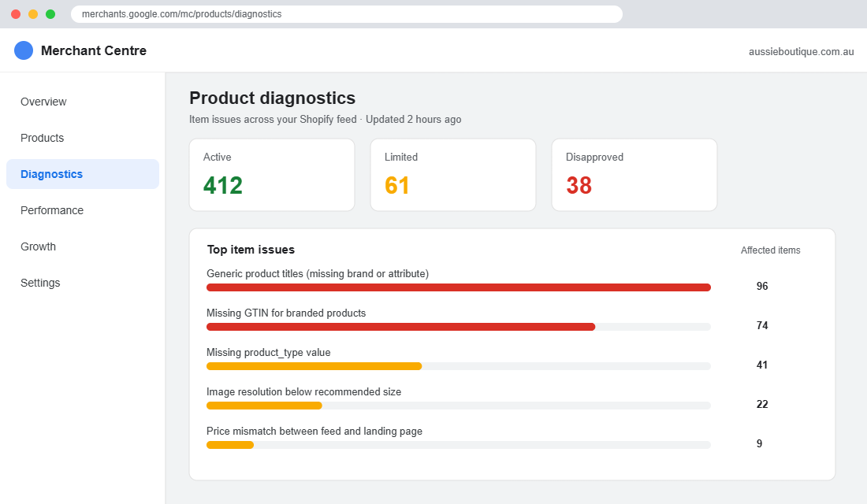The image size is (867, 504).
Task: Open the Limited 61 products card
Action: [x=453, y=175]
